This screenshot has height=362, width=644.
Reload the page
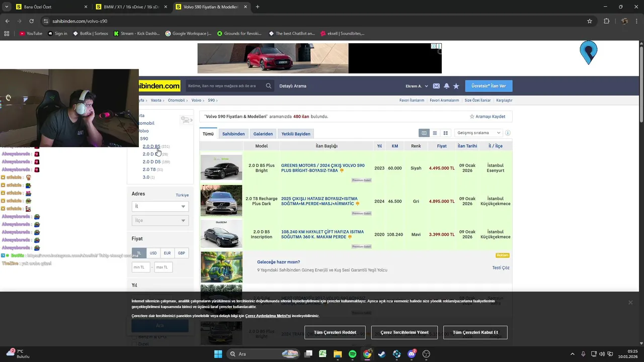point(31,21)
